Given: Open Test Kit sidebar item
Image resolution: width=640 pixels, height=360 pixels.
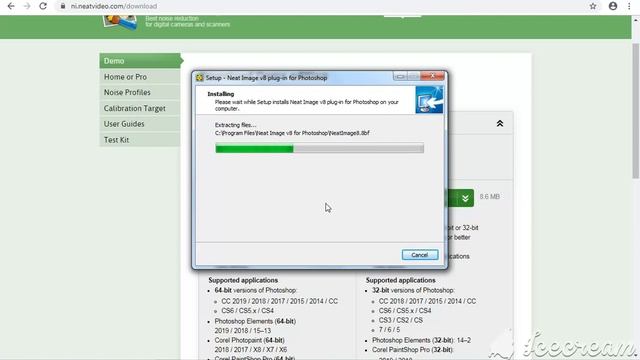Looking at the screenshot, I should [140, 140].
